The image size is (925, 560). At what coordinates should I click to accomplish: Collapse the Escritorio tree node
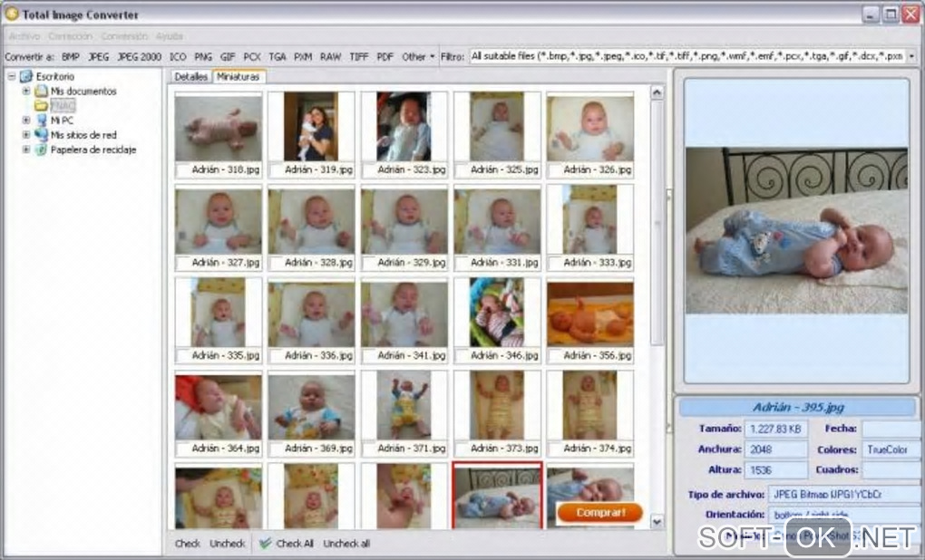[x=11, y=77]
